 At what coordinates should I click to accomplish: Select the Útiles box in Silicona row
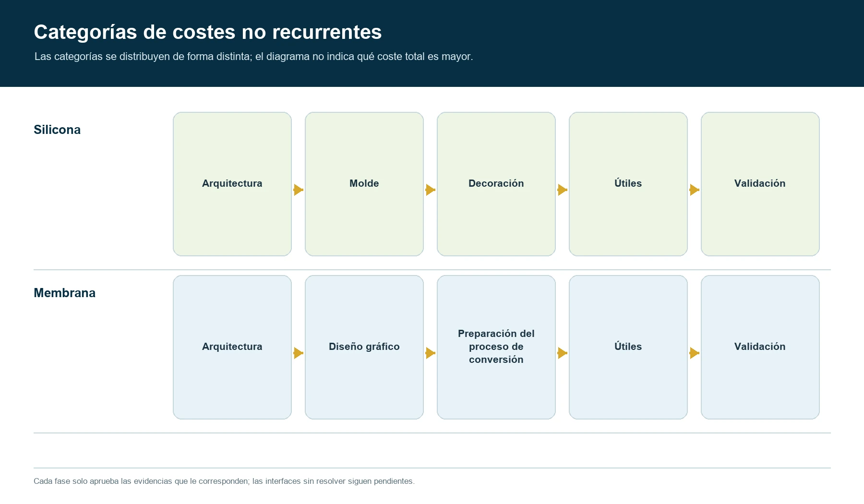pos(628,184)
